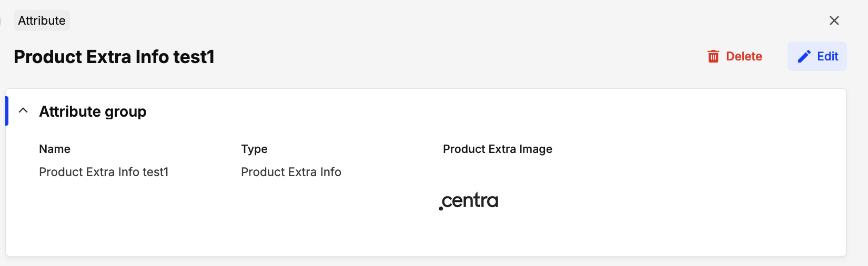
Task: Select the Name value Product Extra Info test1
Action: (104, 172)
